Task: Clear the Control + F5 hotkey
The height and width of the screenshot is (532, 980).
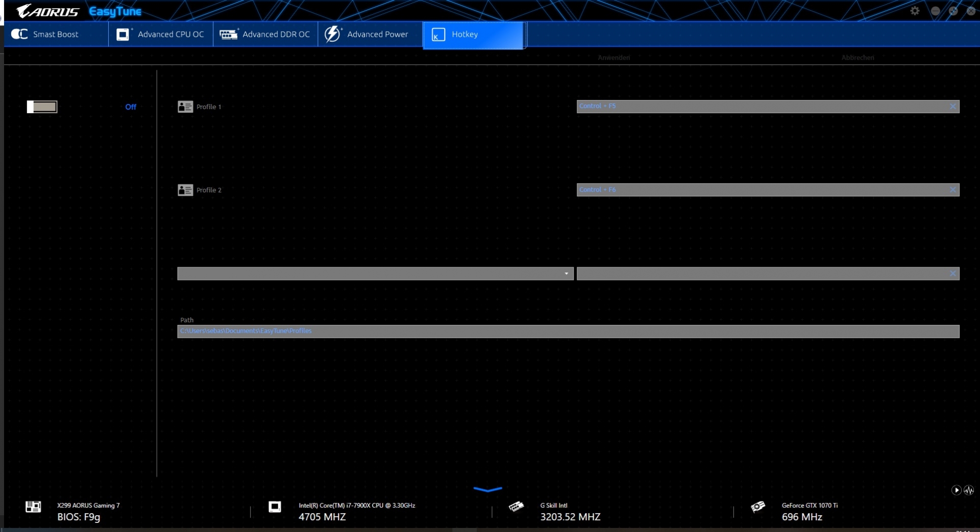Action: coord(952,106)
